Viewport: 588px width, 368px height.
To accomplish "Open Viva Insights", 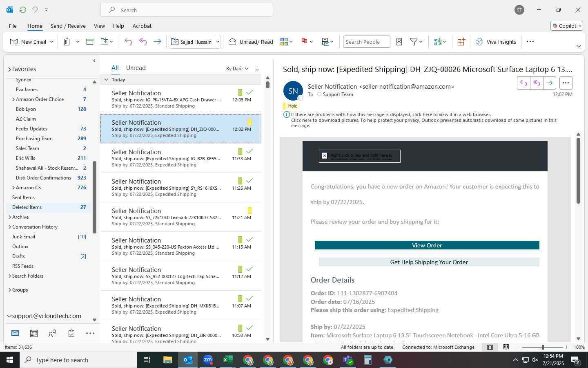I will point(496,42).
